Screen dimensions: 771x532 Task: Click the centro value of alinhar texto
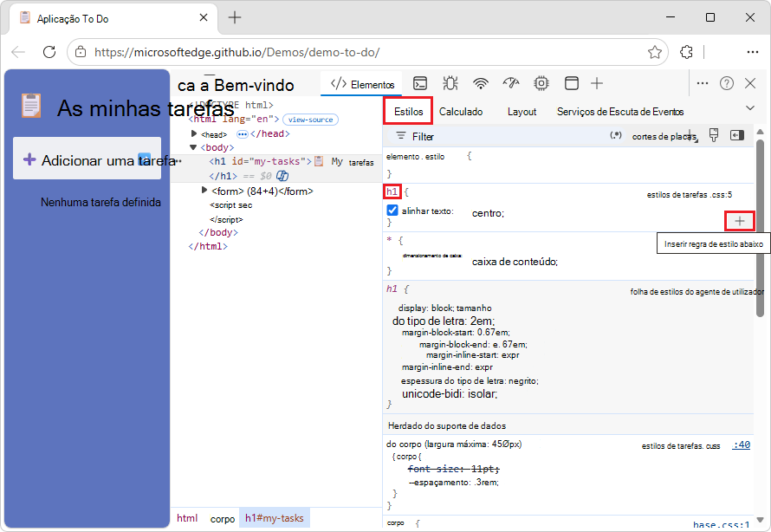487,213
